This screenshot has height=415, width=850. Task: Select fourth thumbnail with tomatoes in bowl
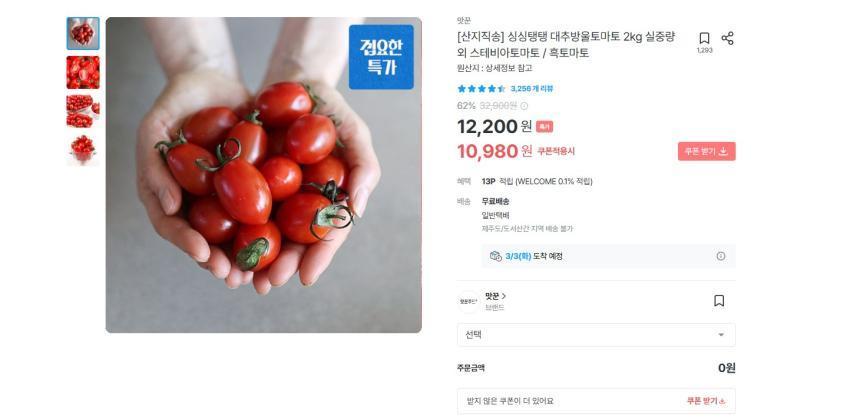click(83, 149)
